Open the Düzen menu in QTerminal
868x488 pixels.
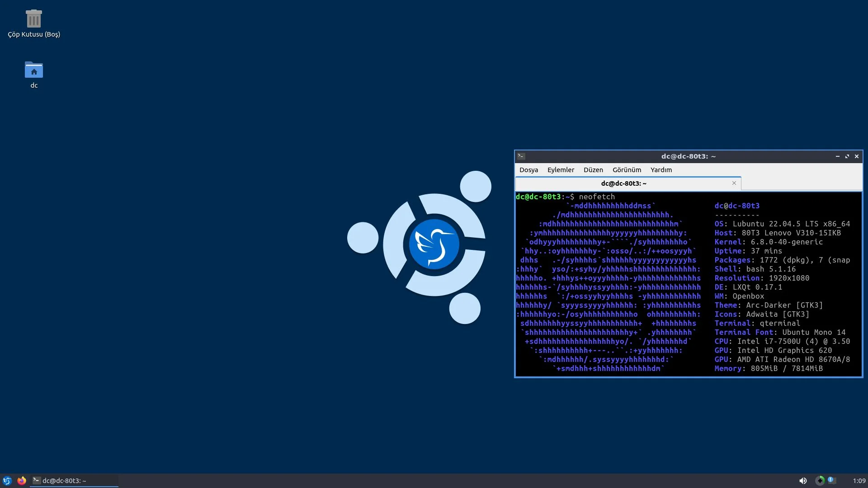[593, 170]
